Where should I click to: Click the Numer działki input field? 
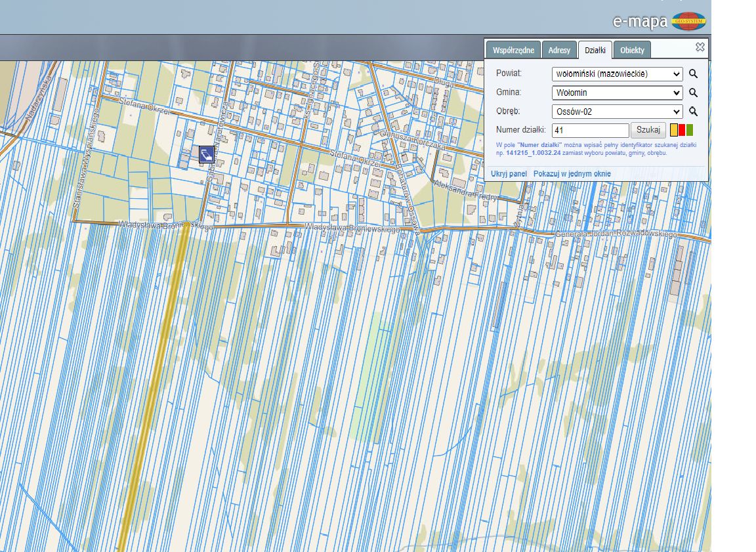tap(590, 131)
